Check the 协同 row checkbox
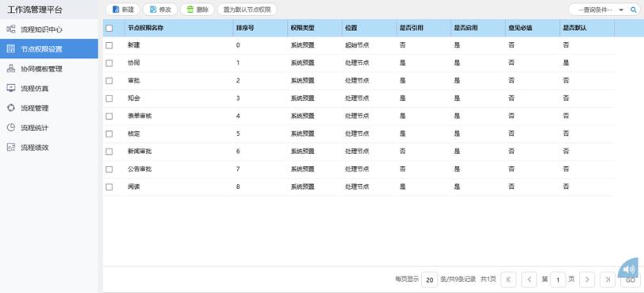The image size is (644, 293). 109,64
